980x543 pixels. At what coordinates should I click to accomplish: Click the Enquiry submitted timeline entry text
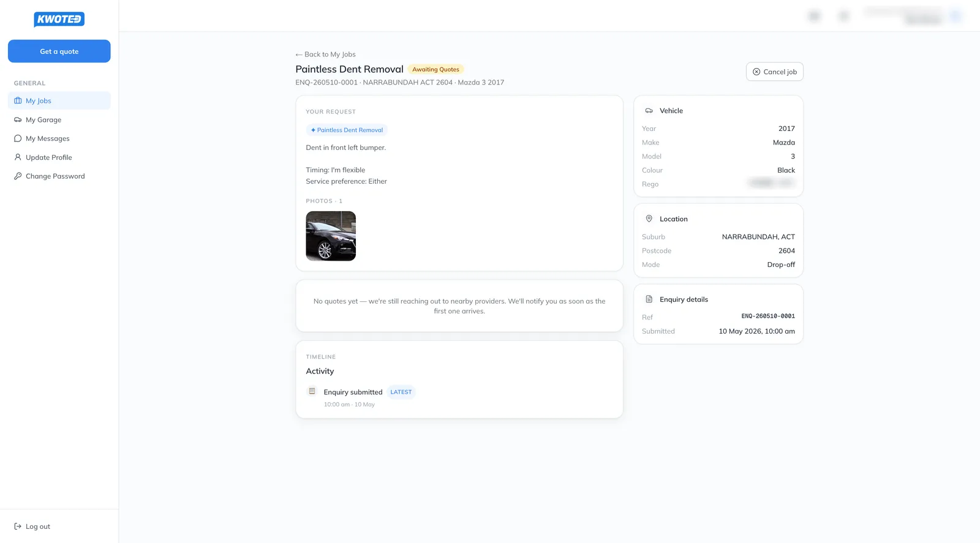tap(353, 392)
